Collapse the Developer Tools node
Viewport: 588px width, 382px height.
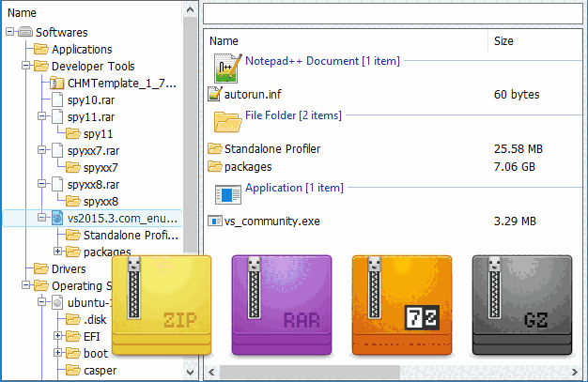point(26,66)
